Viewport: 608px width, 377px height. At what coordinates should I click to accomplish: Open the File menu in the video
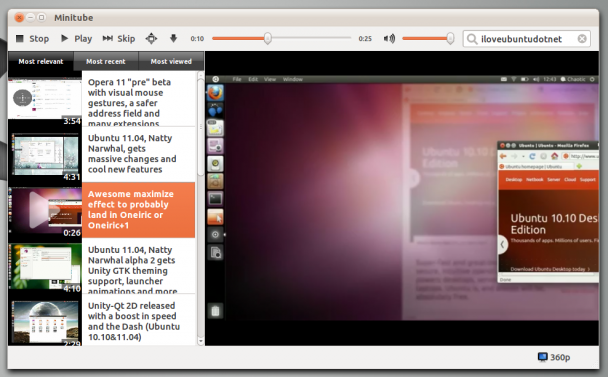coord(237,79)
